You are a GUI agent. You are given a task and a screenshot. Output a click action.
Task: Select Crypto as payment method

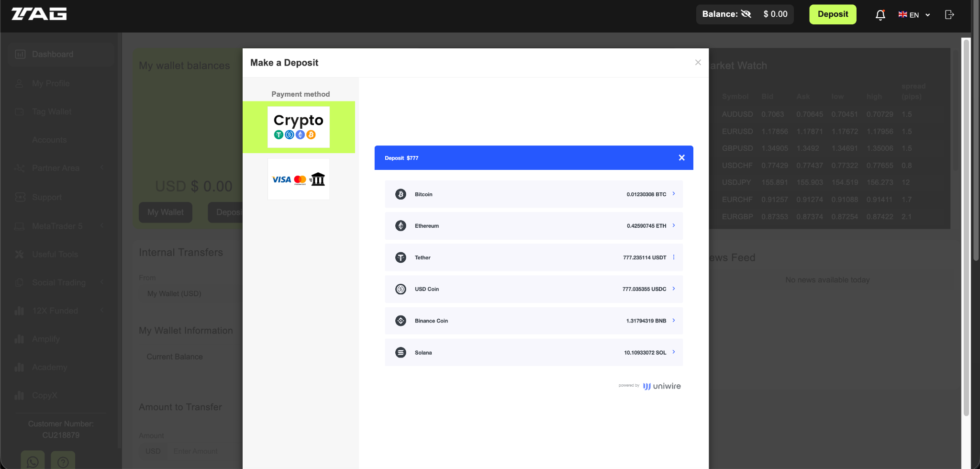(x=299, y=126)
